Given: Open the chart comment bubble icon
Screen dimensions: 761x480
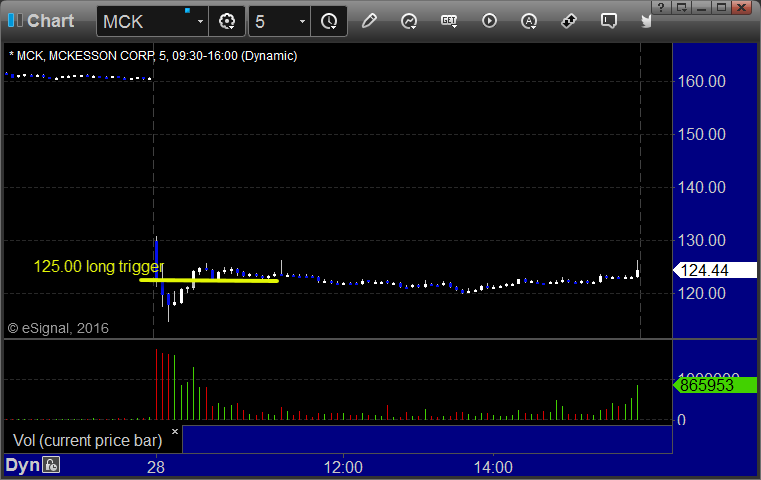Looking at the screenshot, I should pos(608,21).
